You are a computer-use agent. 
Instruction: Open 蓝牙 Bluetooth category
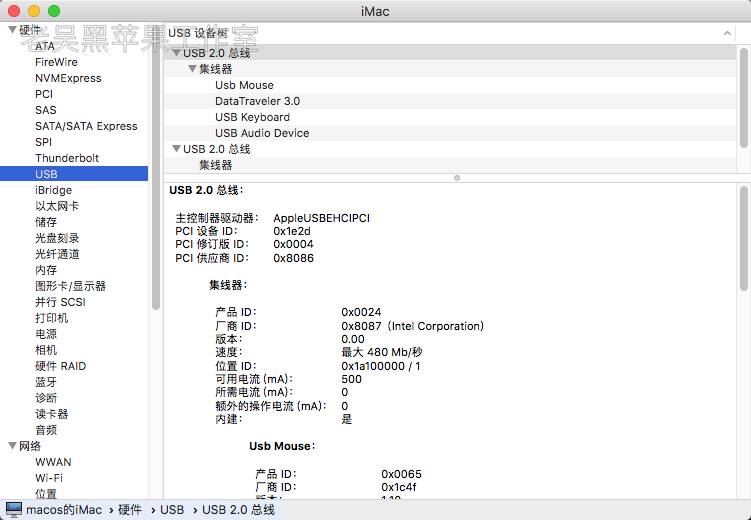pyautogui.click(x=46, y=382)
